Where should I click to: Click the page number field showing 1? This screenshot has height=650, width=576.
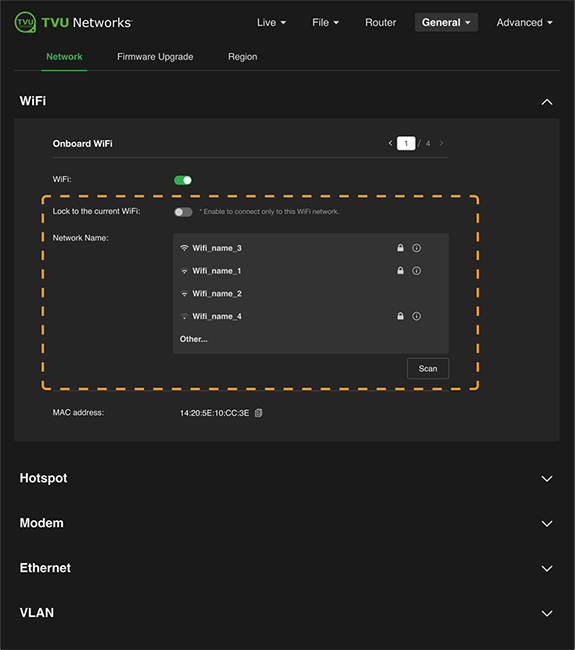click(x=406, y=143)
